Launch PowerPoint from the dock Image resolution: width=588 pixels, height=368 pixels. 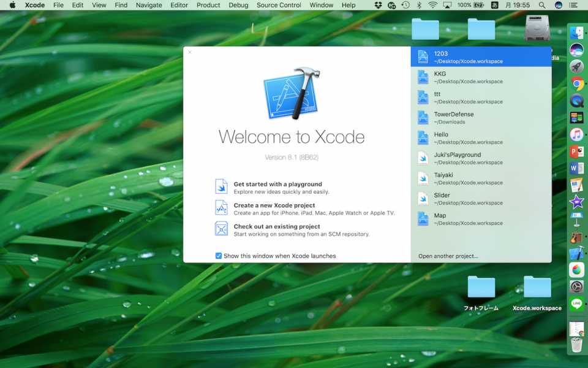pos(577,151)
